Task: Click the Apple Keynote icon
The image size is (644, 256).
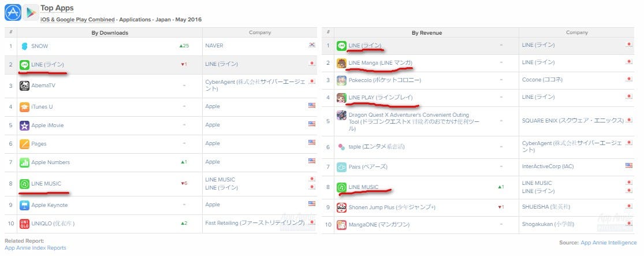Action: (x=25, y=205)
